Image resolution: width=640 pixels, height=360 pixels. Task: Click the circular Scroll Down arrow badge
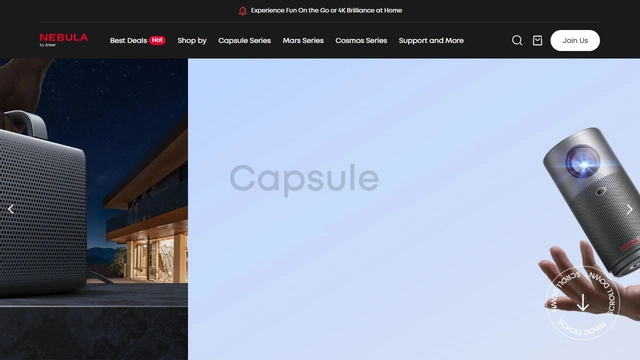(x=583, y=302)
